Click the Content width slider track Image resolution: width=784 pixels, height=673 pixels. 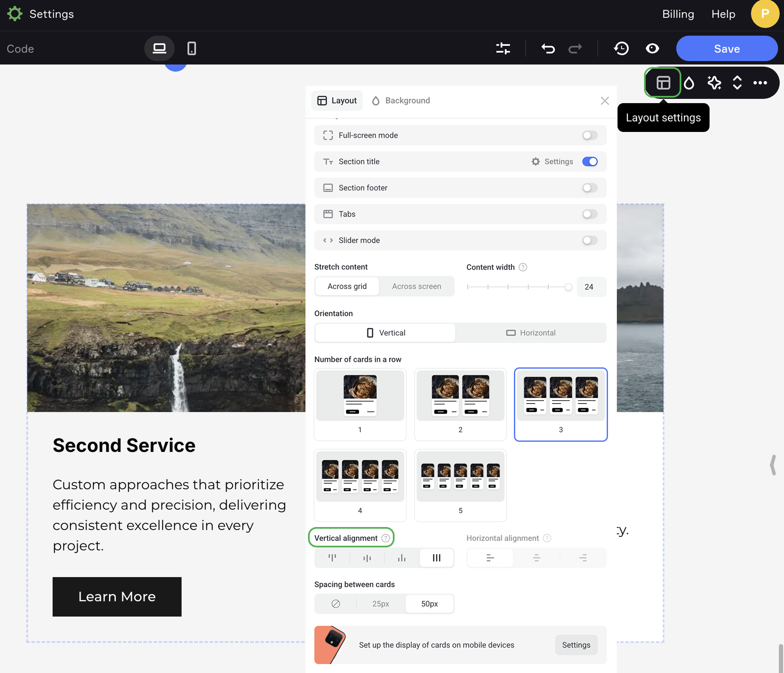pos(518,287)
